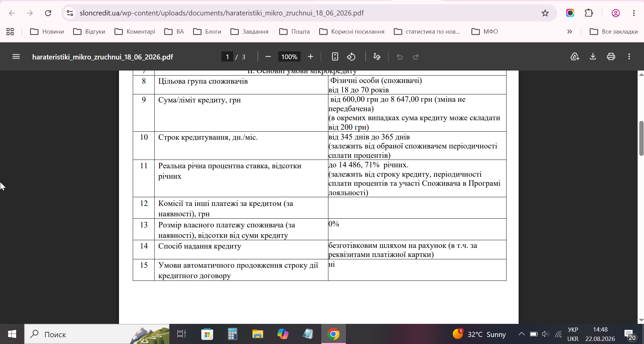This screenshot has height=344, width=644.
Task: Open the PDF sidebar menu icon
Action: 16,57
